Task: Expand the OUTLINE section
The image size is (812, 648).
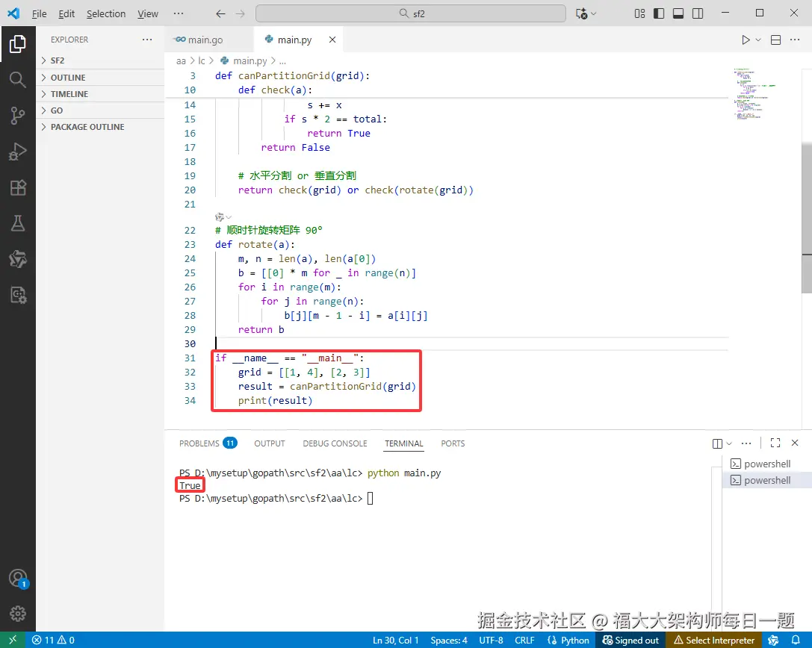Action: [100, 77]
